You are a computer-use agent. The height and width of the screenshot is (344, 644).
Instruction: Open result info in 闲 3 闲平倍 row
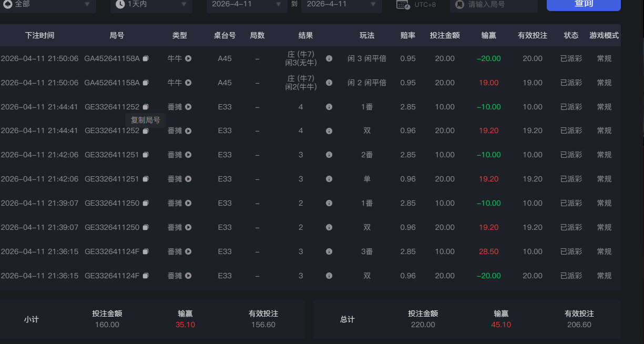click(x=329, y=58)
